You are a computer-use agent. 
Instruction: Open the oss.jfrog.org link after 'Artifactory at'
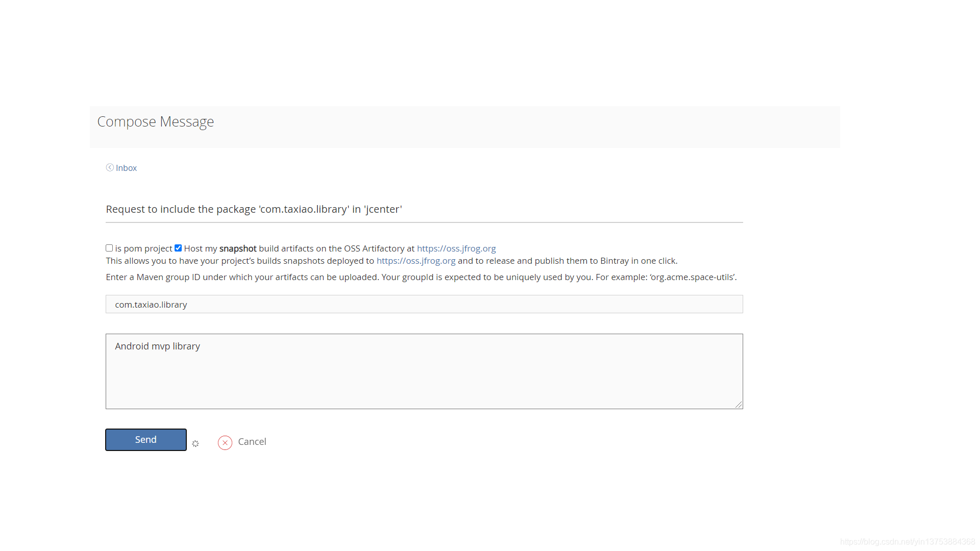(x=456, y=248)
